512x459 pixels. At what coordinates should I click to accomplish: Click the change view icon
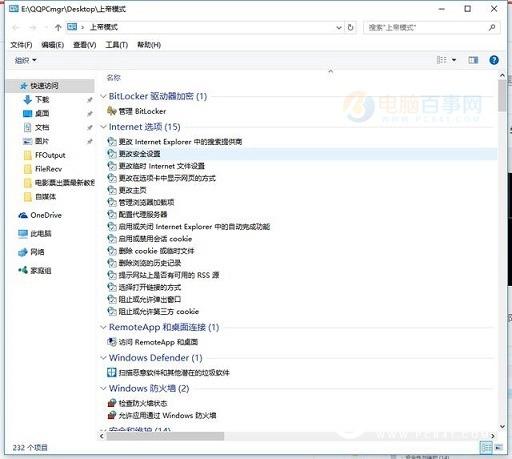(442, 60)
